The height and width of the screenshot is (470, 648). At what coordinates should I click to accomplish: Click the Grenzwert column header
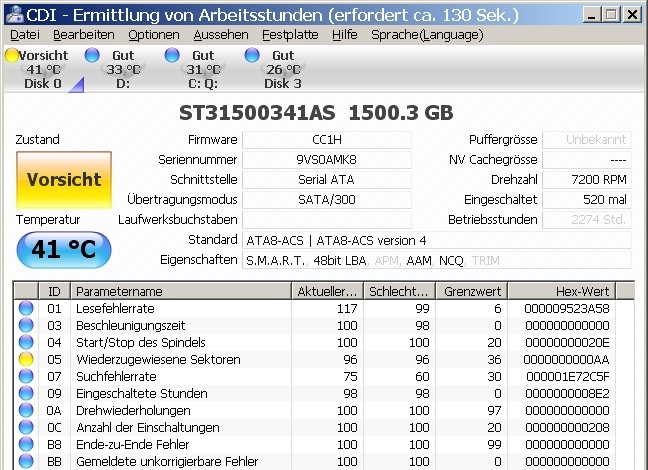point(472,291)
